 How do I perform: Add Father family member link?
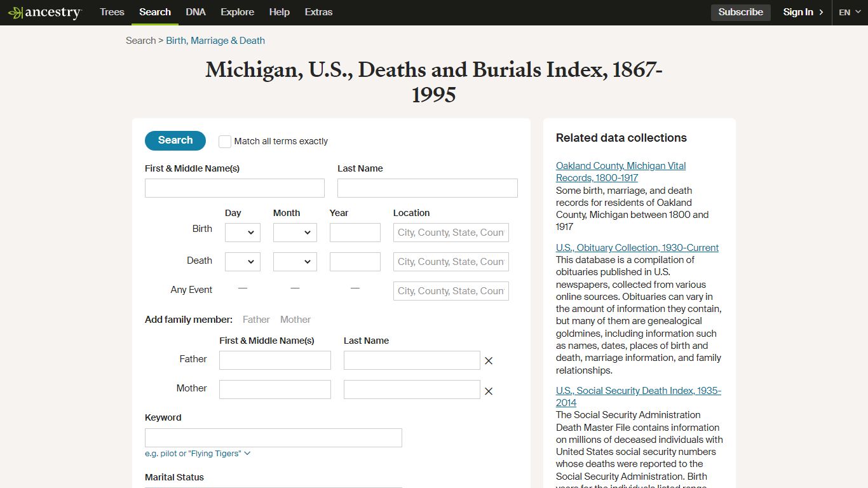(256, 320)
